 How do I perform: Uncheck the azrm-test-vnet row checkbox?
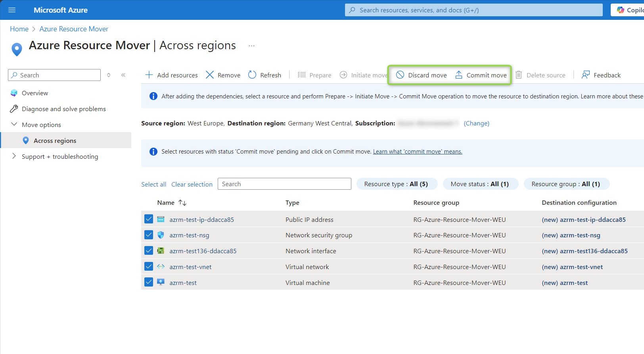(x=149, y=267)
